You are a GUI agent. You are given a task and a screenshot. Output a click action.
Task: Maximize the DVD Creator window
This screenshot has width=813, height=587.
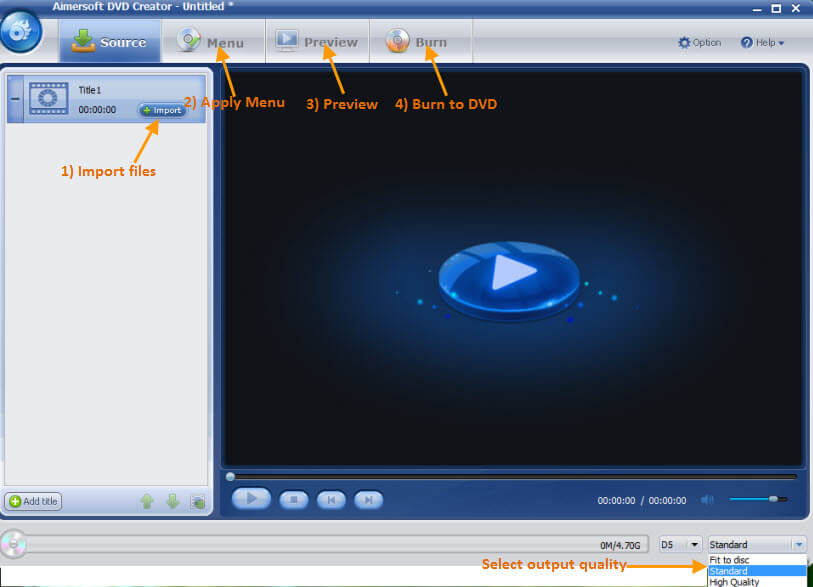coord(776,8)
